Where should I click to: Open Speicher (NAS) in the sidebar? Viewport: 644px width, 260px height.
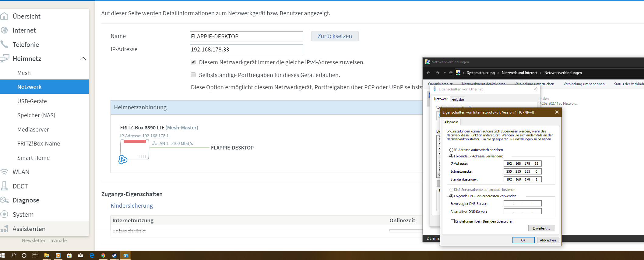(x=36, y=115)
